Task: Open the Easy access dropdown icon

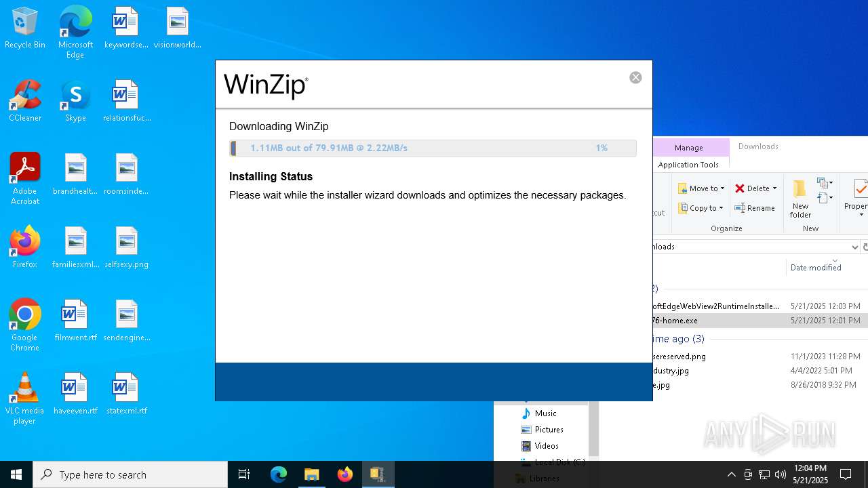Action: pyautogui.click(x=825, y=198)
